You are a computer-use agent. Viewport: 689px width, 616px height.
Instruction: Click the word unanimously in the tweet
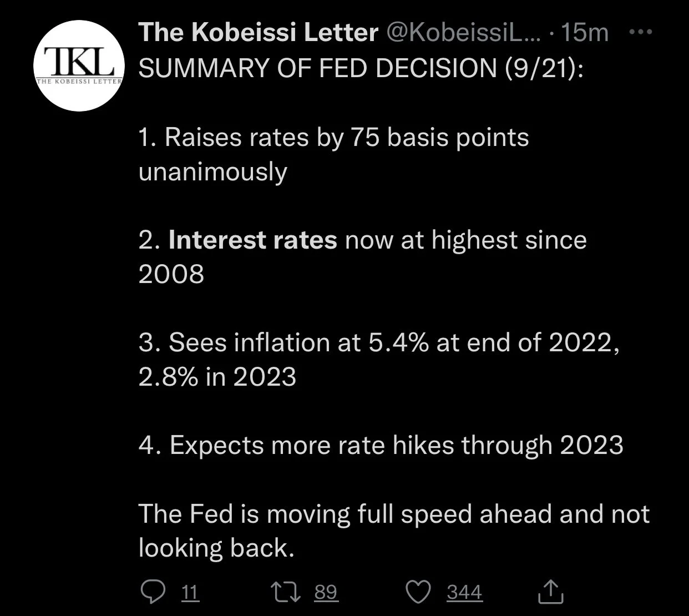tap(213, 172)
